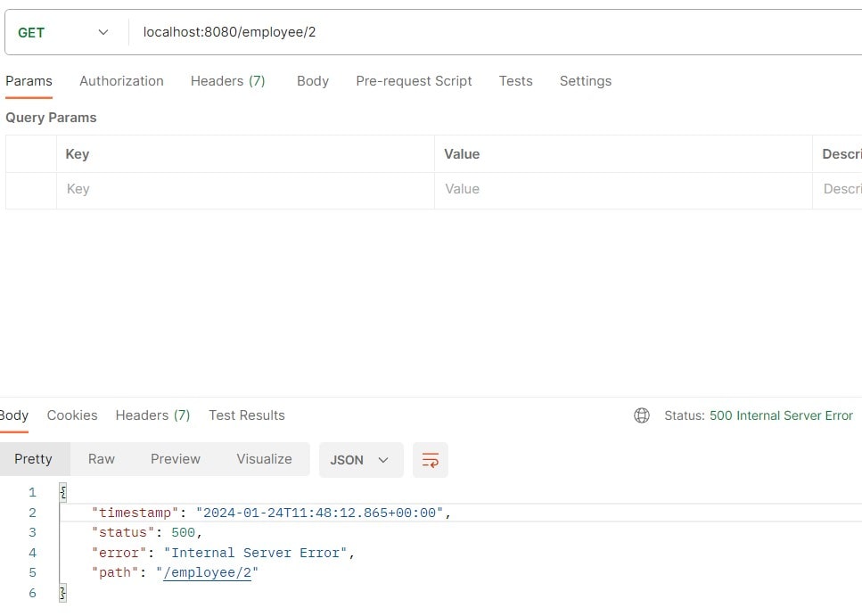Open the Settings tab

[x=586, y=81]
